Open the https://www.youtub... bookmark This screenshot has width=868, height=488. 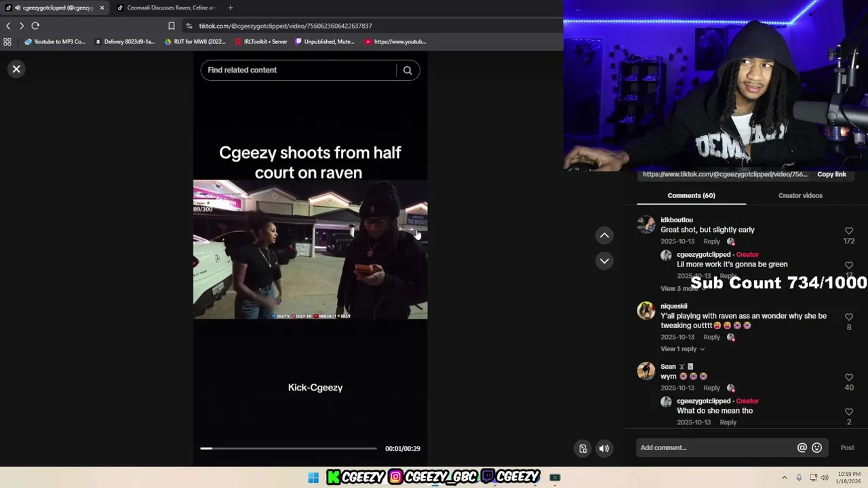[x=395, y=41]
